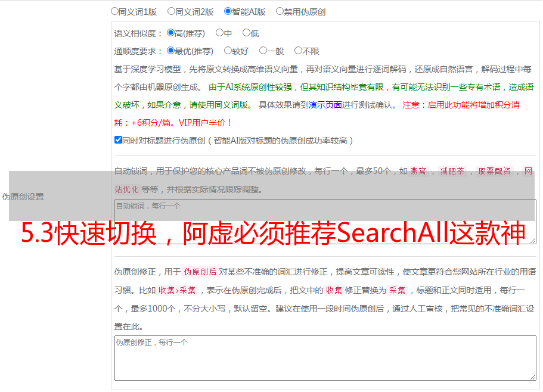The width and height of the screenshot is (543, 392).
Task: Click the standalone 采集 tag before 标题和正文
Action: click(397, 290)
